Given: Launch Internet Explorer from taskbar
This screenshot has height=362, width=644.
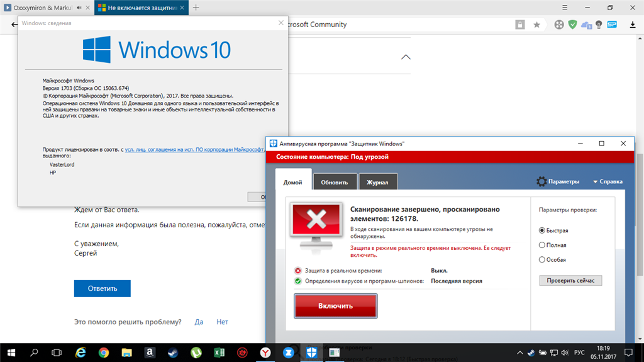Looking at the screenshot, I should click(x=80, y=353).
